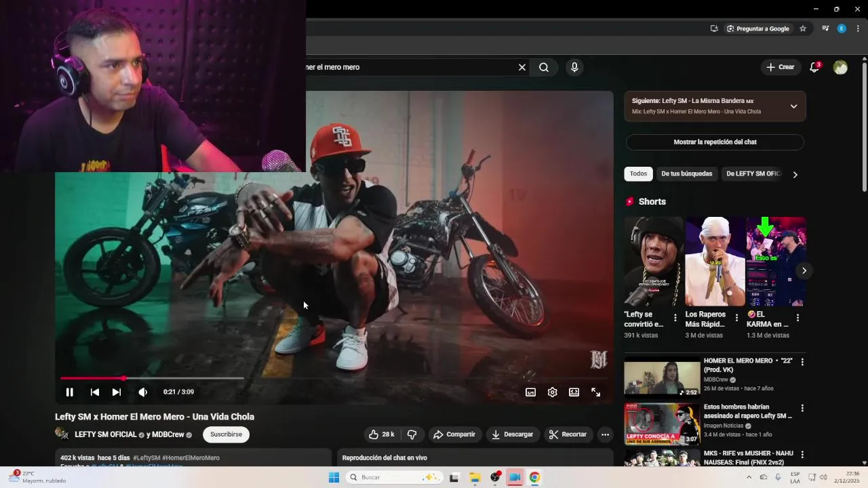Toggle theater mode in the player
Screen dimensions: 868x488
[x=574, y=392]
